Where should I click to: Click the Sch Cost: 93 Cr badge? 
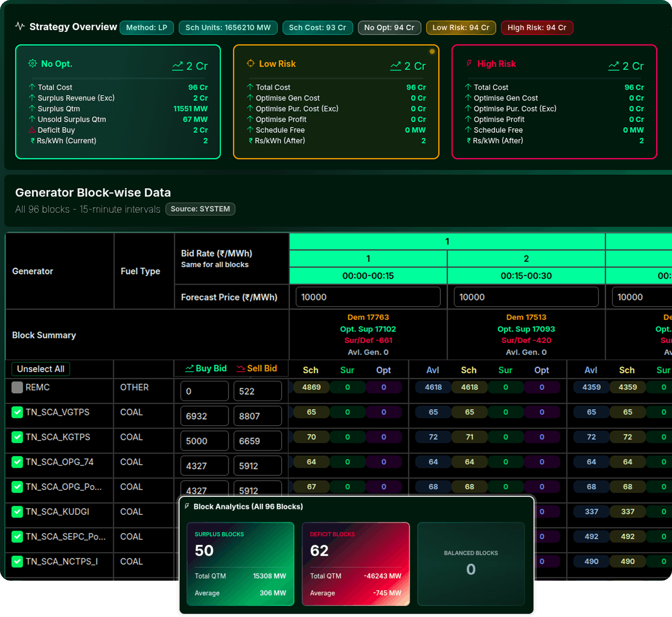click(x=318, y=27)
